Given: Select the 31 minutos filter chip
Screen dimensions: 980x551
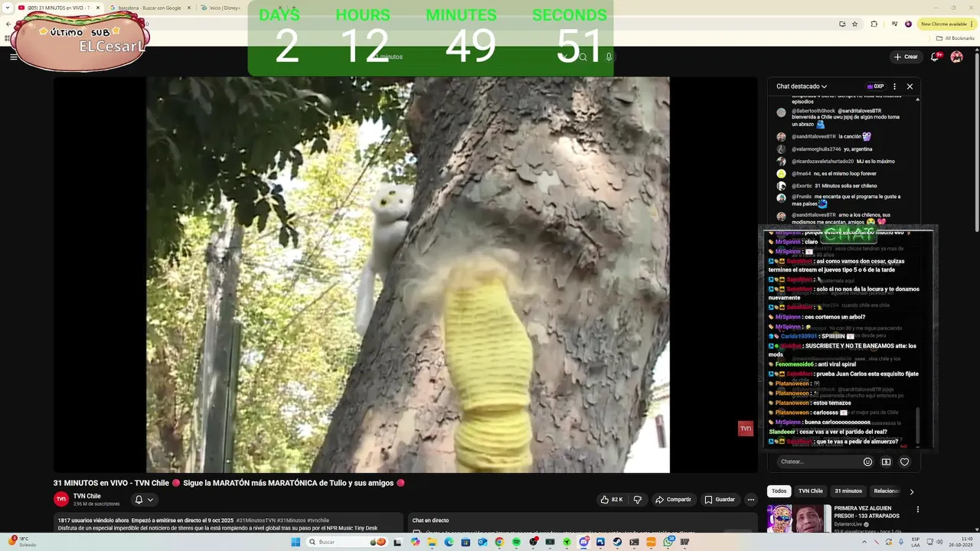Looking at the screenshot, I should [848, 491].
